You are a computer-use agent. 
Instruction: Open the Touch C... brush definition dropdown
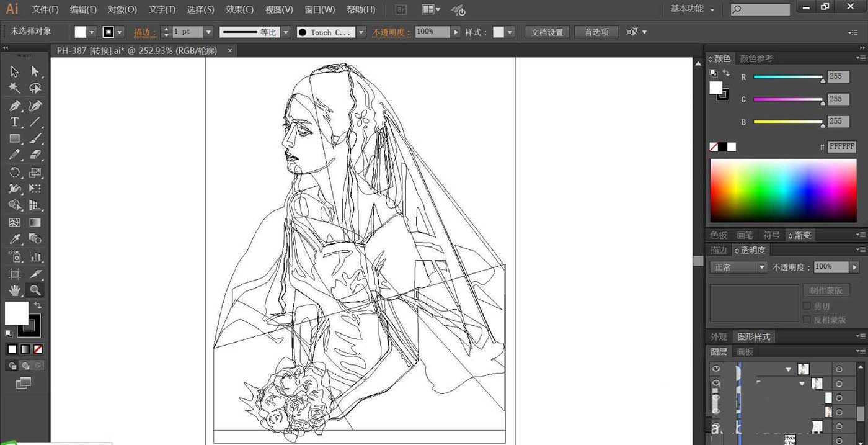[361, 32]
